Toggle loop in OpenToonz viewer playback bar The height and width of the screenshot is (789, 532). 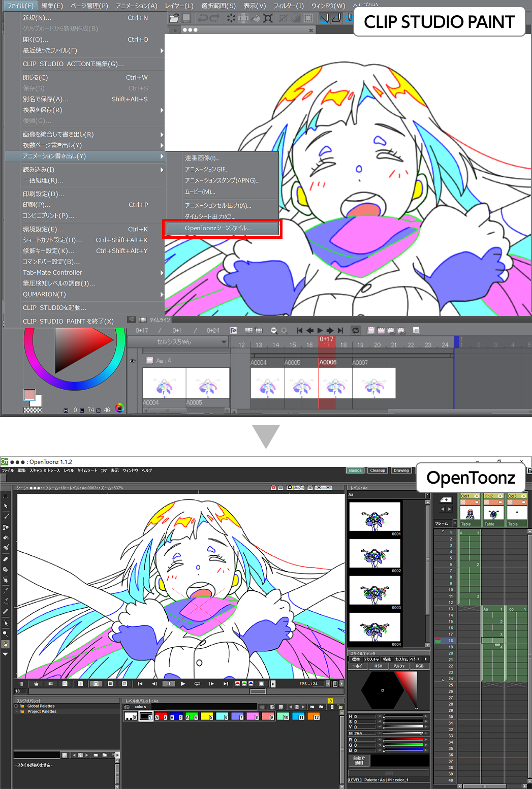[197, 684]
